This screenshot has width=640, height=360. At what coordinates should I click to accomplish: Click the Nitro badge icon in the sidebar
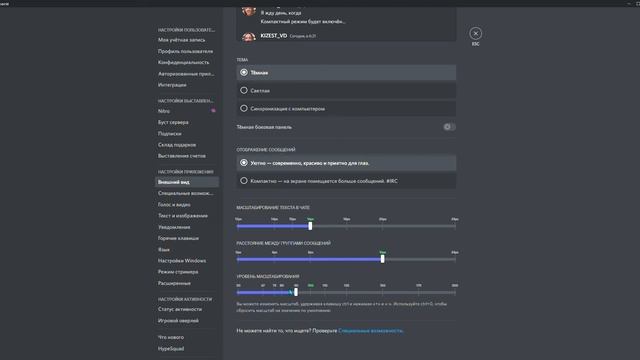point(213,111)
